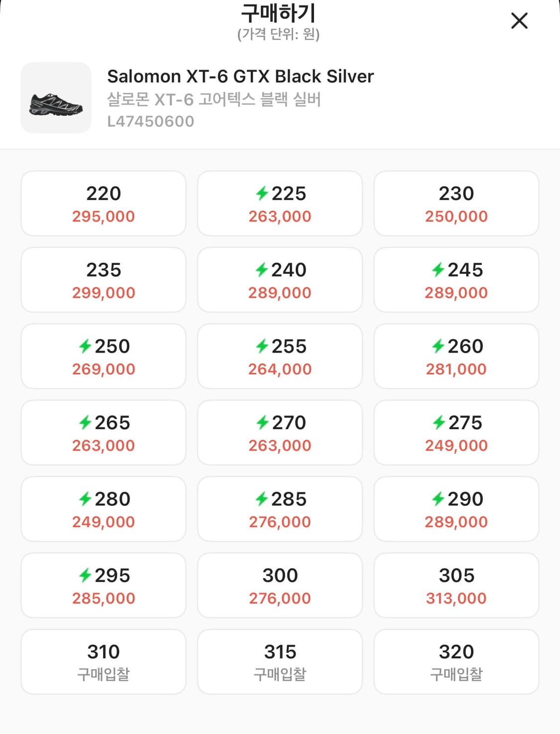Choose fast-delivery size 225
Viewport: 560px width, 734px height.
tap(280, 204)
